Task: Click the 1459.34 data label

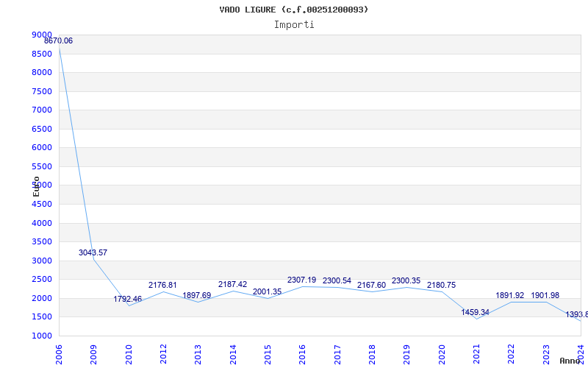Action: [476, 312]
